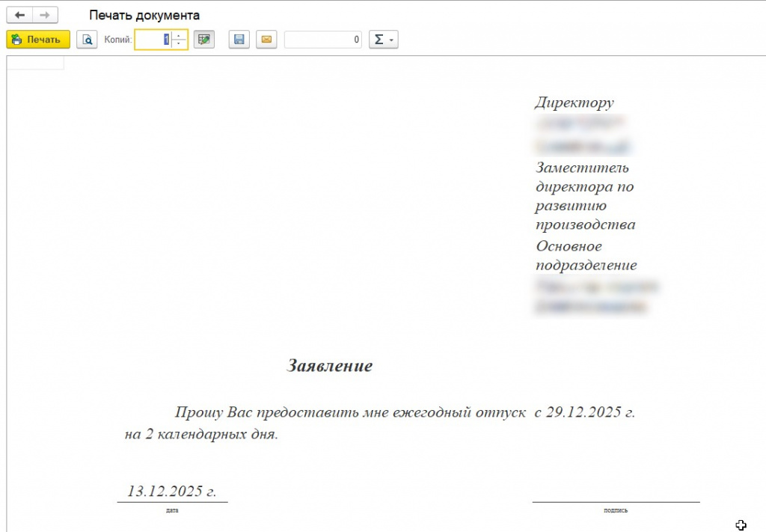This screenshot has height=532, width=766.
Task: Click the Прошу Вас предоставить мне ежегодный отпуск line
Action: click(x=350, y=413)
